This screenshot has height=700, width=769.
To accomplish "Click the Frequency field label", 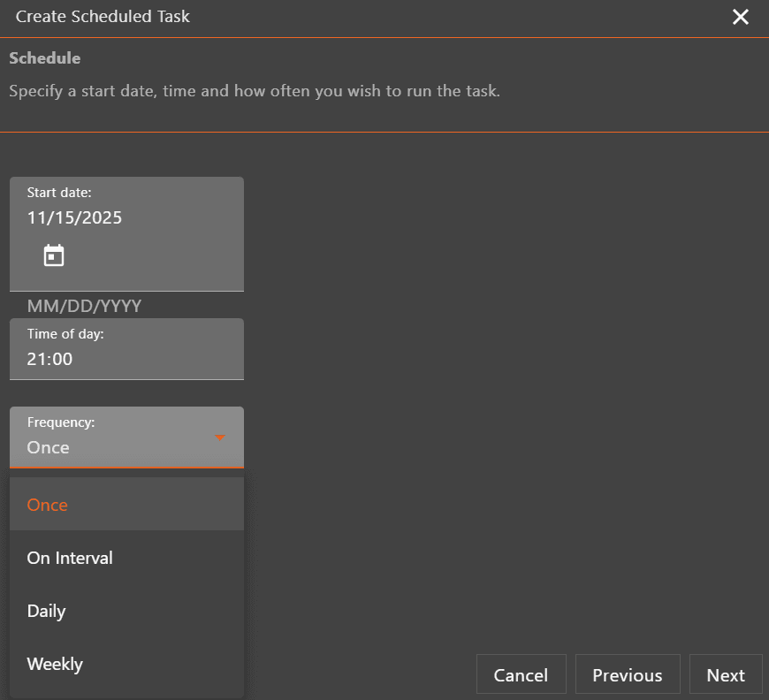I will [61, 422].
